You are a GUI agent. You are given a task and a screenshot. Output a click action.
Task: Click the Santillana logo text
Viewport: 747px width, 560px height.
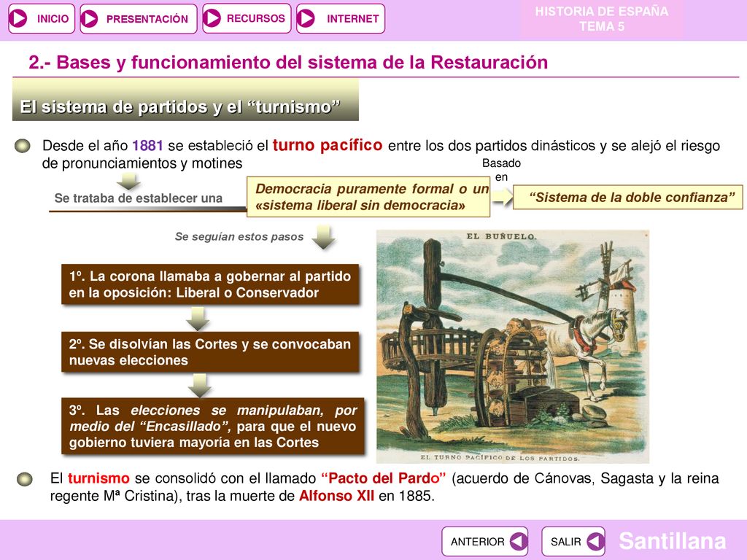[x=672, y=541]
